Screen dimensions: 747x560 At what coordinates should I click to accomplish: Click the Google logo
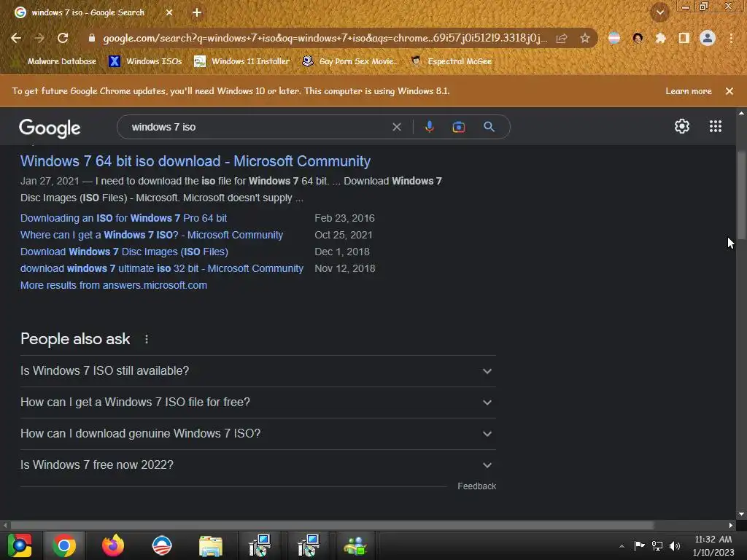point(50,128)
